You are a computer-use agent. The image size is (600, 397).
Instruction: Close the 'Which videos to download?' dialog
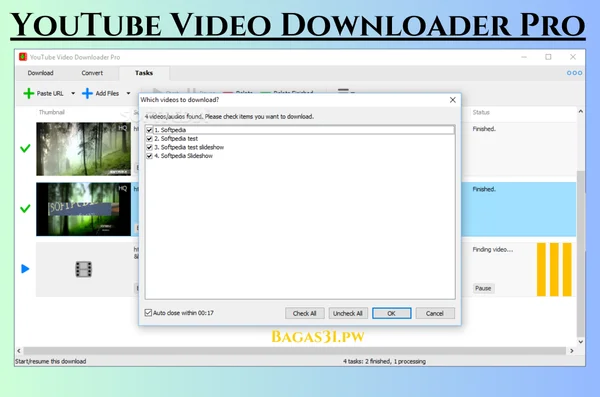click(x=453, y=100)
